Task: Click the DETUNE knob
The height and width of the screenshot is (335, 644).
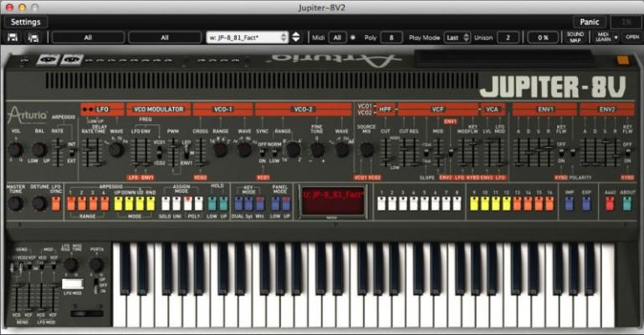Action: pos(39,203)
